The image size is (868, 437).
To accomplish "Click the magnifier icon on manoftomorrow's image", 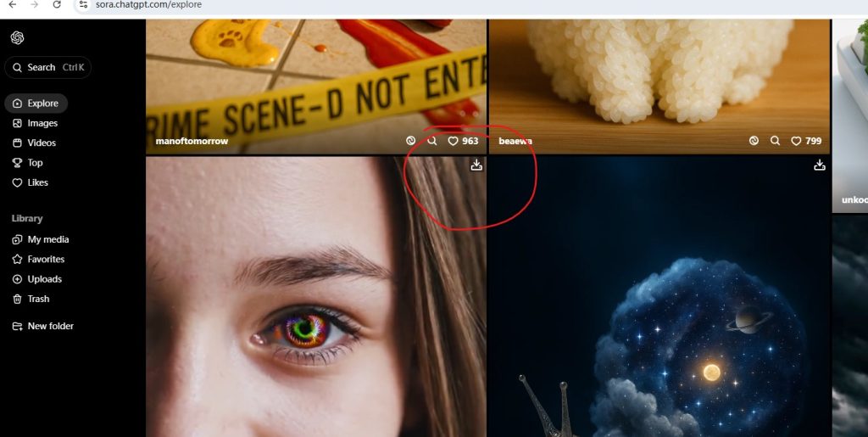I will (432, 141).
